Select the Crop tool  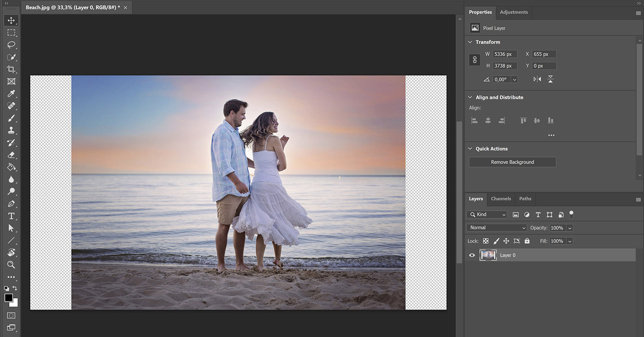pos(11,69)
